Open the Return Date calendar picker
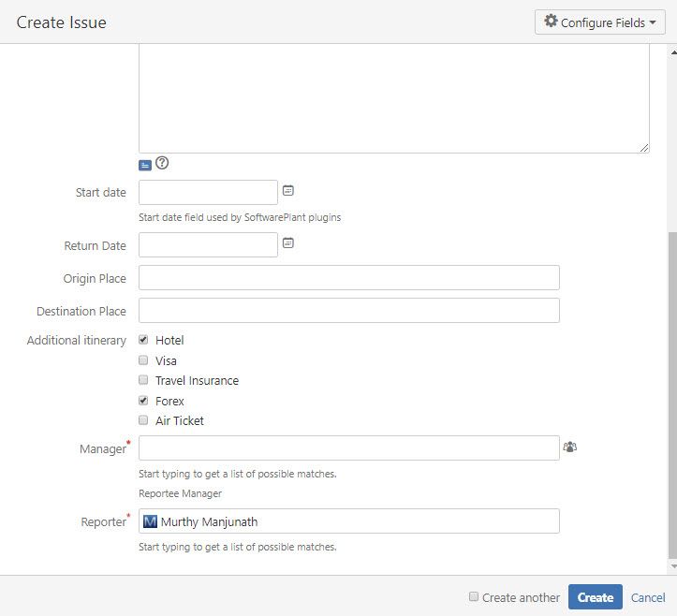 point(288,243)
